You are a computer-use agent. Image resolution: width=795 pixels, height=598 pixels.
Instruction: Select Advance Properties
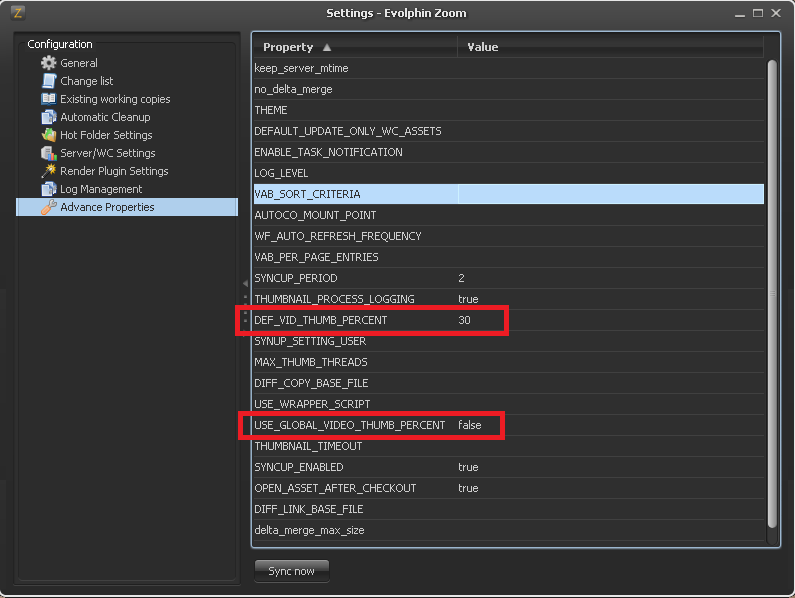pyautogui.click(x=127, y=207)
